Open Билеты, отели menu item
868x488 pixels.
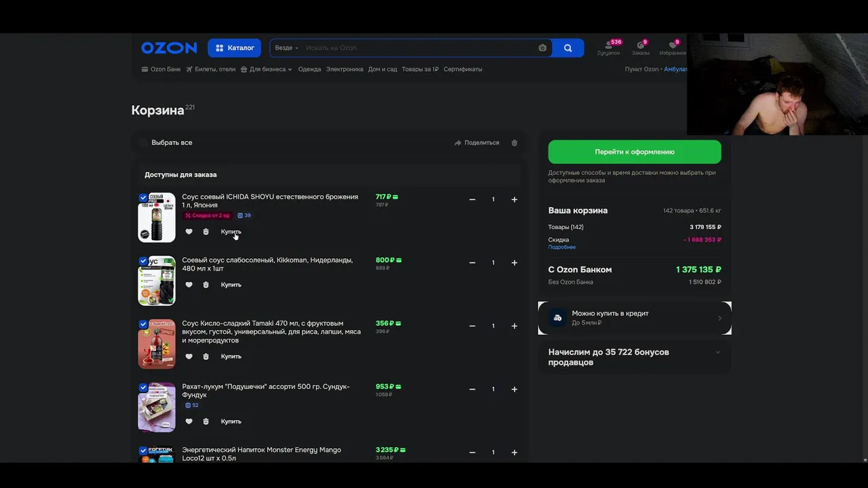pos(211,69)
